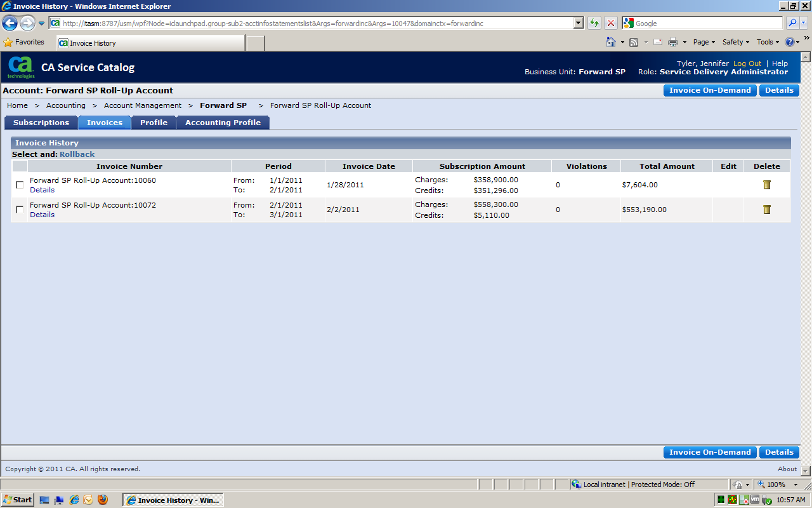Expand the Print dropdown arrow

pos(684,43)
